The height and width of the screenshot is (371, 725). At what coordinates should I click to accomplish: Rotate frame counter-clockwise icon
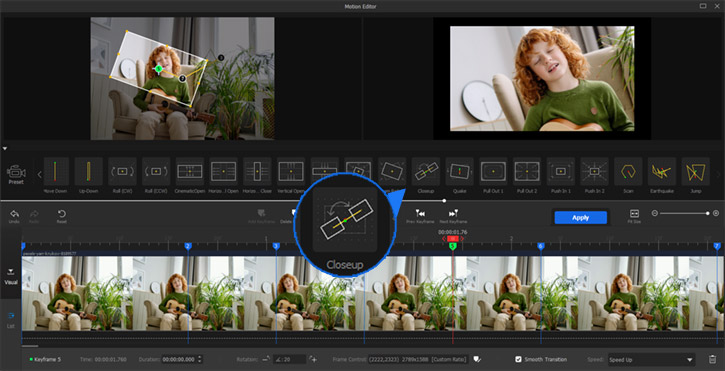click(x=266, y=359)
